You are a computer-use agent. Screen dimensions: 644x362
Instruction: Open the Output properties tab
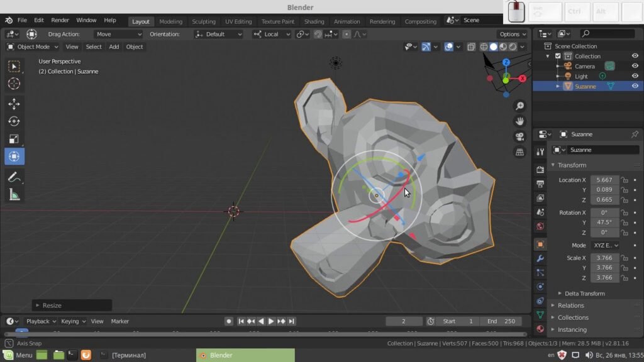(540, 184)
